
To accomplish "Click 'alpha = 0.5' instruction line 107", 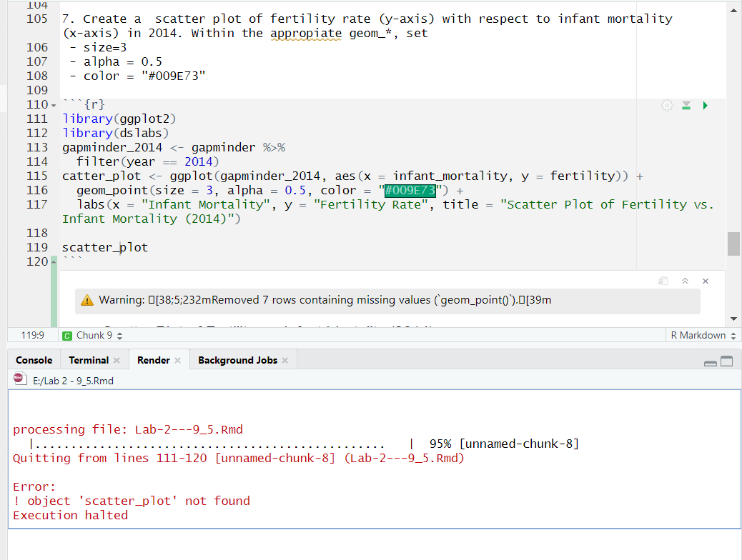I will click(123, 62).
